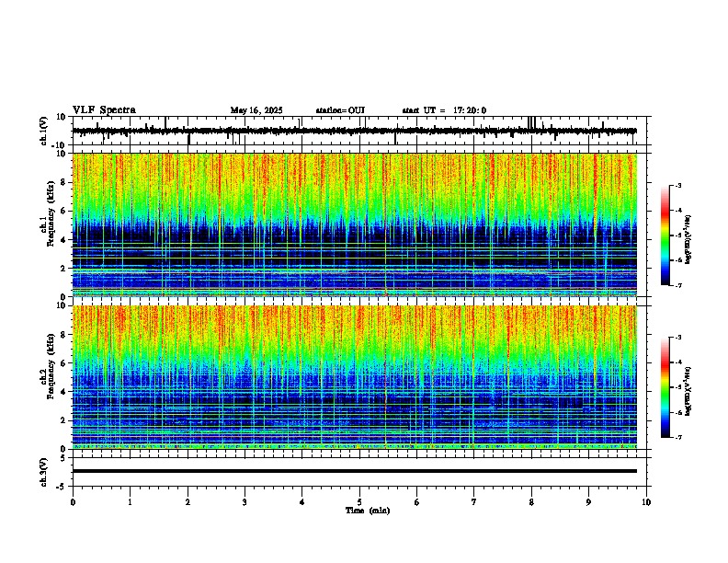Click the time axis tick label 6
This screenshot has height=563, width=728.
point(417,502)
